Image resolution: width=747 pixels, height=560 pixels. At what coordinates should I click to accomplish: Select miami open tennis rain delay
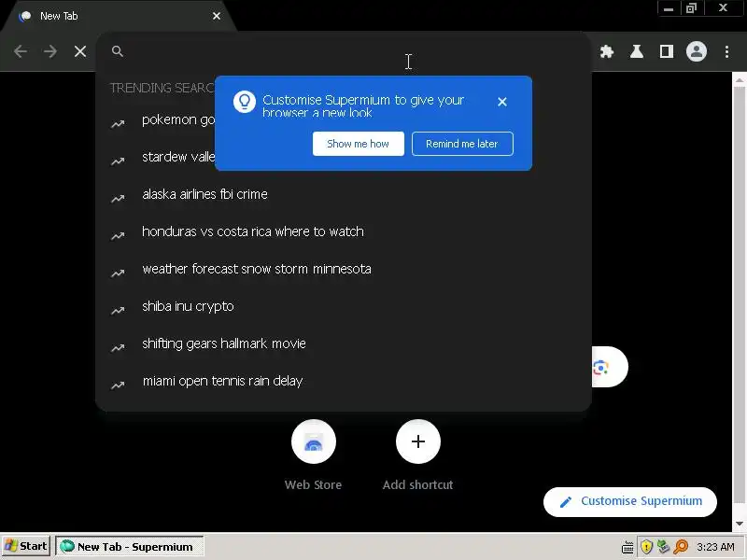tap(343, 381)
